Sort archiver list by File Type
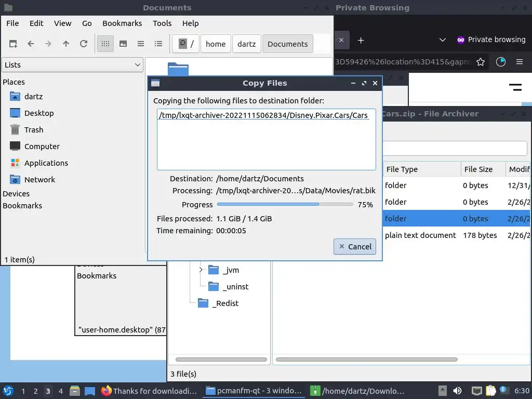The width and height of the screenshot is (532, 399). click(x=422, y=169)
